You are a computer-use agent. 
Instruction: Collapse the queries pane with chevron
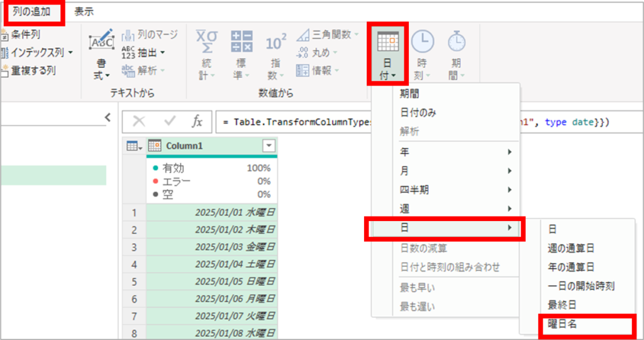point(108,117)
